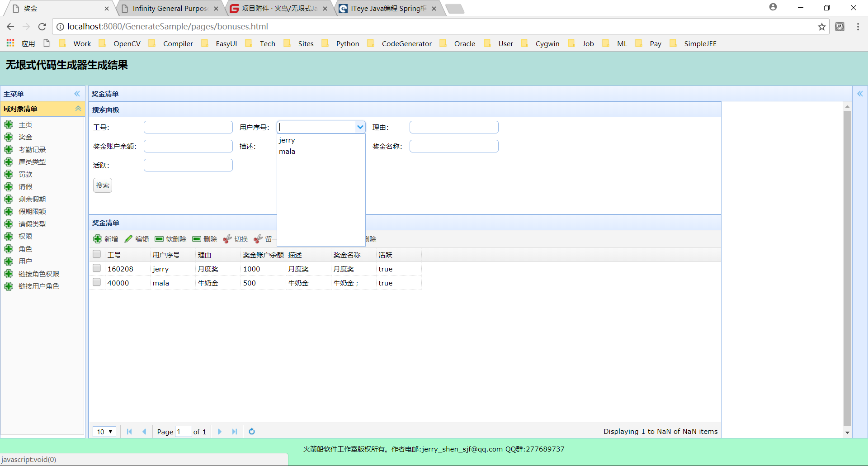Click the vertical scrollbar down arrow
This screenshot has width=868, height=466.
(x=847, y=433)
